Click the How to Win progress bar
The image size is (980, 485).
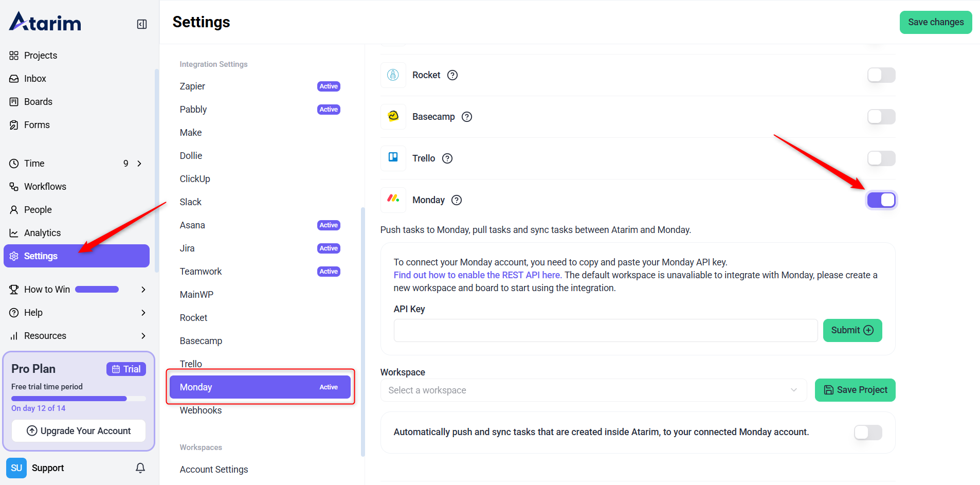(x=97, y=290)
